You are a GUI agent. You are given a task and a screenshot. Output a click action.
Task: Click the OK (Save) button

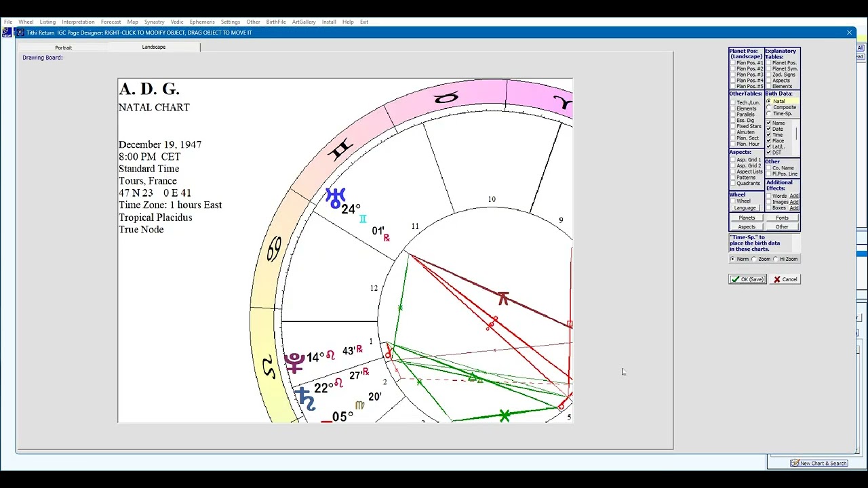click(x=747, y=279)
